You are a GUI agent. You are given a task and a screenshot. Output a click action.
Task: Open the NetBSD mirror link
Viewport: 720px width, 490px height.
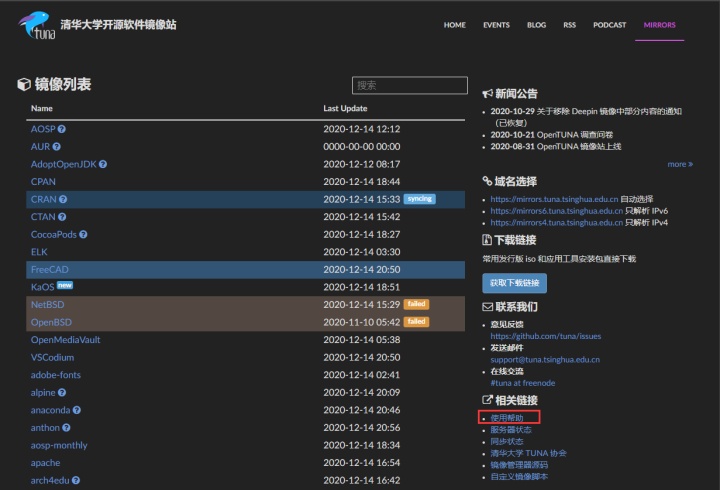click(x=47, y=304)
